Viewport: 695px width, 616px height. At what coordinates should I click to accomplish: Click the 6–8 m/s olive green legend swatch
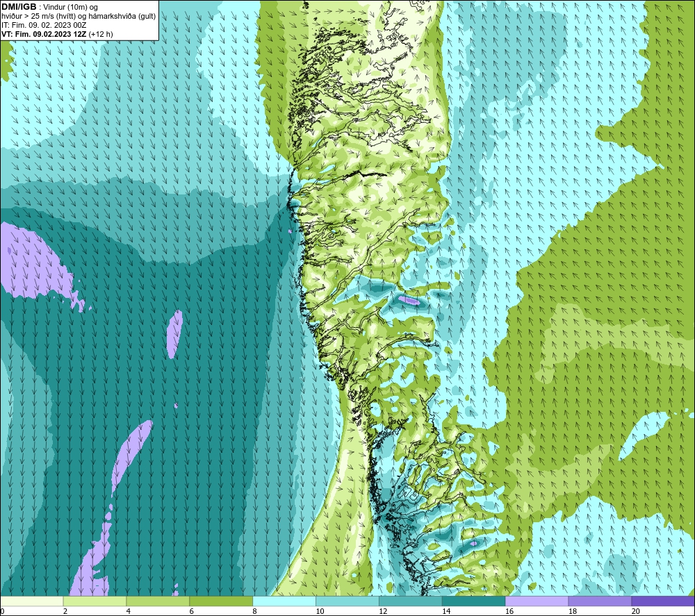click(x=221, y=601)
